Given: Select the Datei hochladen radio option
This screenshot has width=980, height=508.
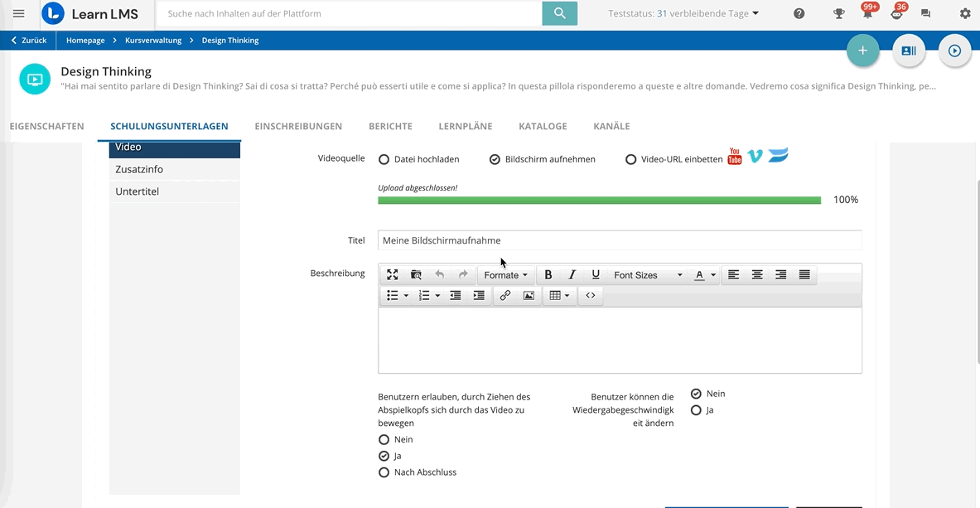Looking at the screenshot, I should 384,159.
